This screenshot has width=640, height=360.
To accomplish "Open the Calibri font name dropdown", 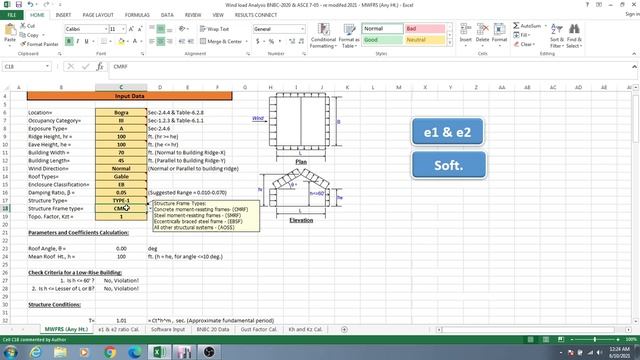I will pos(106,29).
